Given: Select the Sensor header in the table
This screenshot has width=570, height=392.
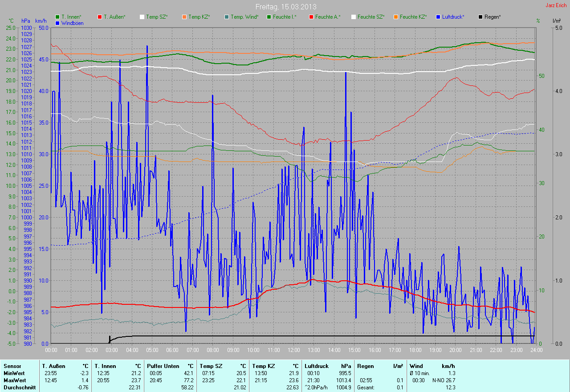Looking at the screenshot, I should click(12, 366).
